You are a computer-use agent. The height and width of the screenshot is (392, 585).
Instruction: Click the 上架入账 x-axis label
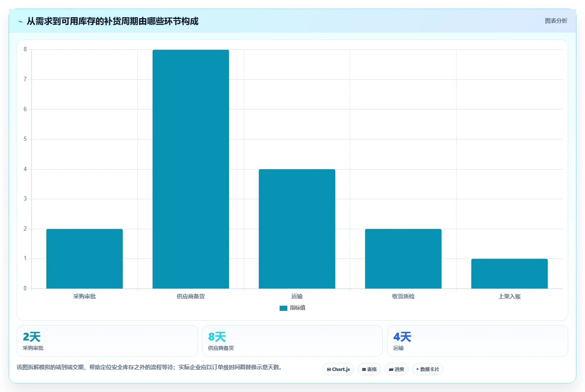[509, 296]
